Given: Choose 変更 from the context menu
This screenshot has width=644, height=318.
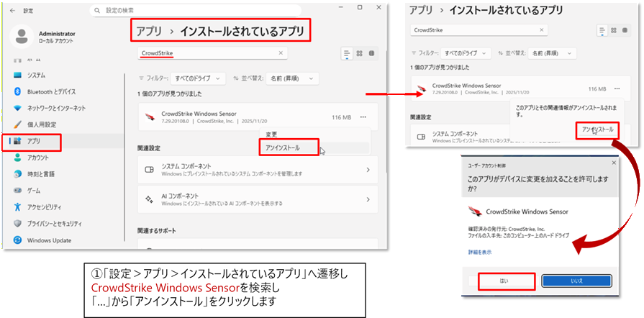Looking at the screenshot, I should [271, 135].
